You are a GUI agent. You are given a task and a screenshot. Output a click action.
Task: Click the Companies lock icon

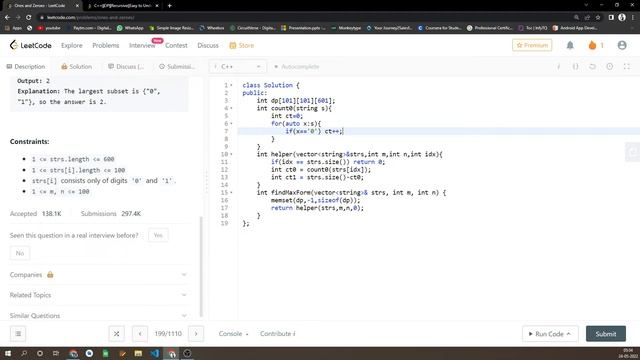point(50,274)
